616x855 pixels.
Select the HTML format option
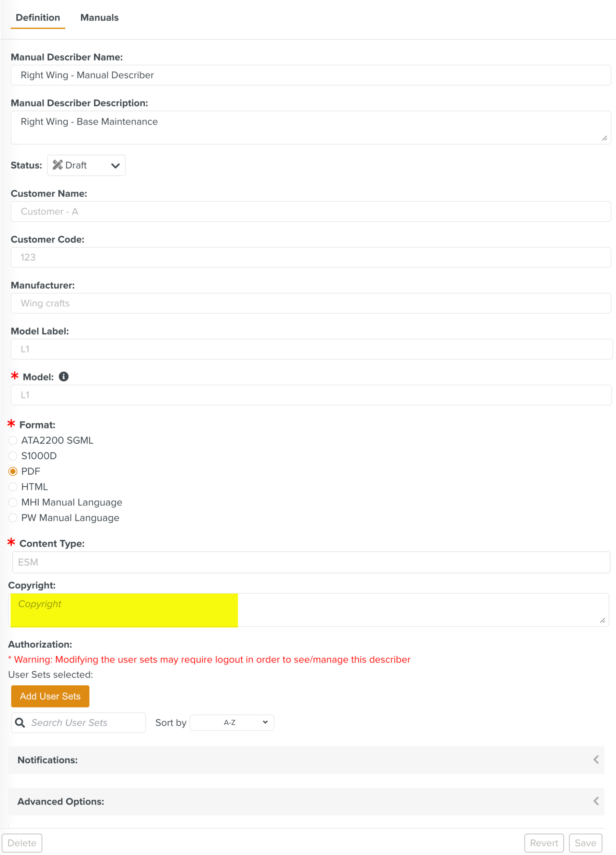pyautogui.click(x=13, y=487)
